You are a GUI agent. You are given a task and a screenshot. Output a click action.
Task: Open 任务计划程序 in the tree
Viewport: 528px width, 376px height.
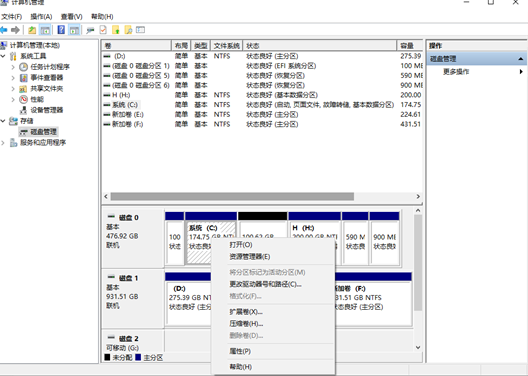50,67
